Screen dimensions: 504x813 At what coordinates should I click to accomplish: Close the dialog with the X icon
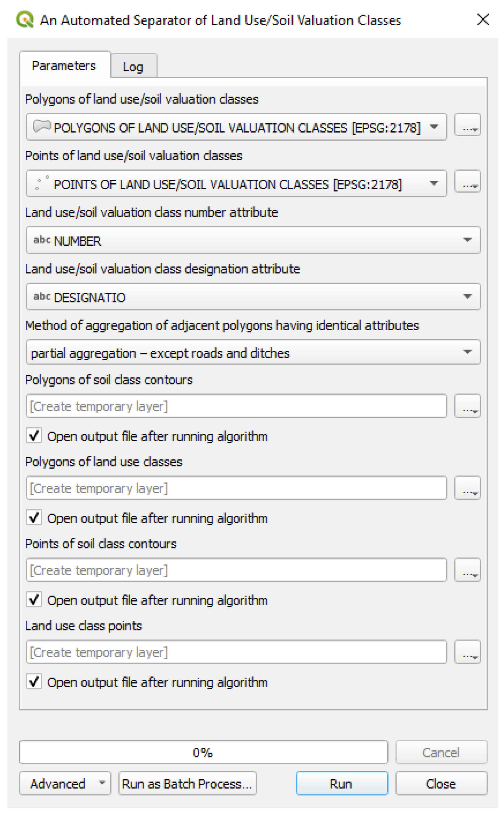tap(483, 19)
